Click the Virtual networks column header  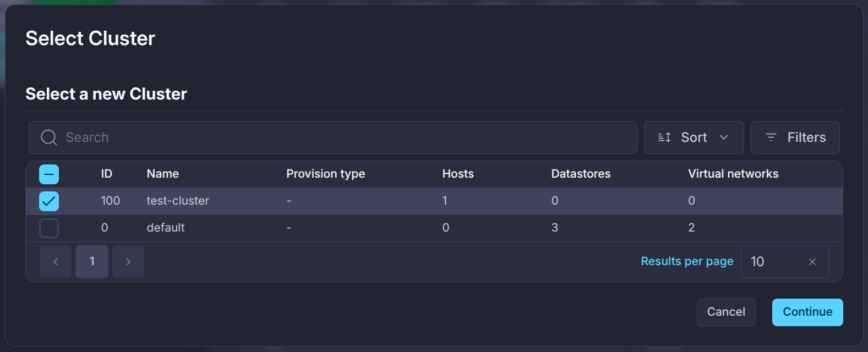coord(733,174)
